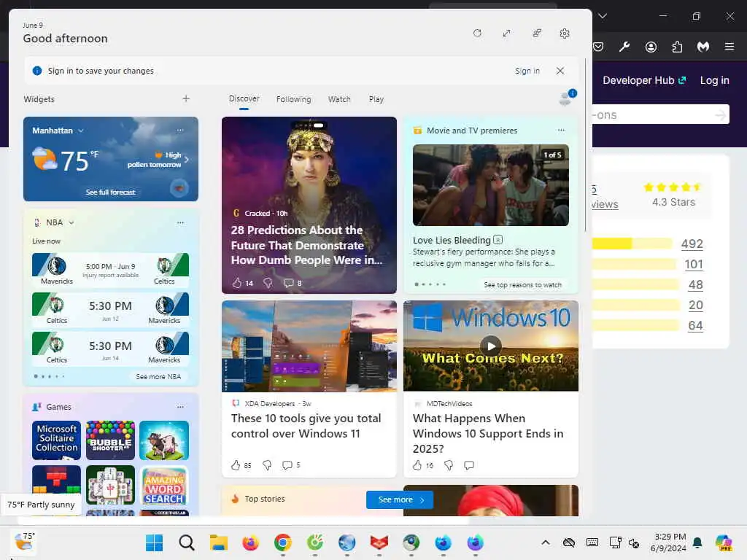Open the 101 four-star reviews count
Screen dimensions: 747x560
click(x=694, y=264)
